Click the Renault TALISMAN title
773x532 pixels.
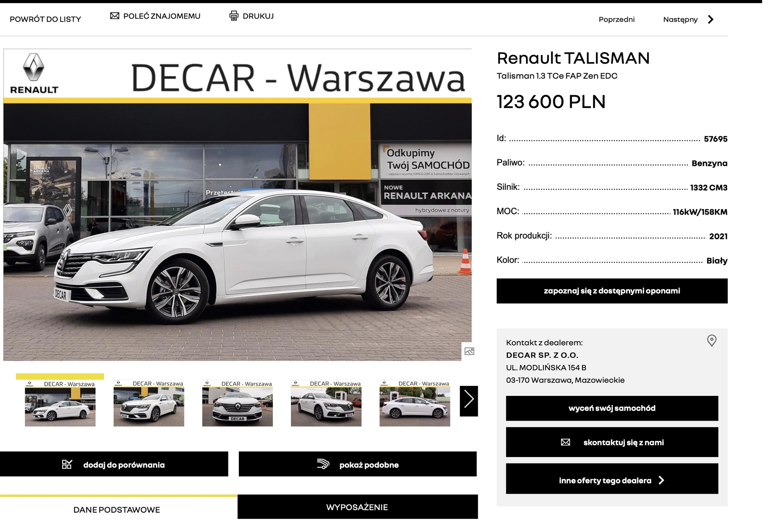[x=573, y=58]
